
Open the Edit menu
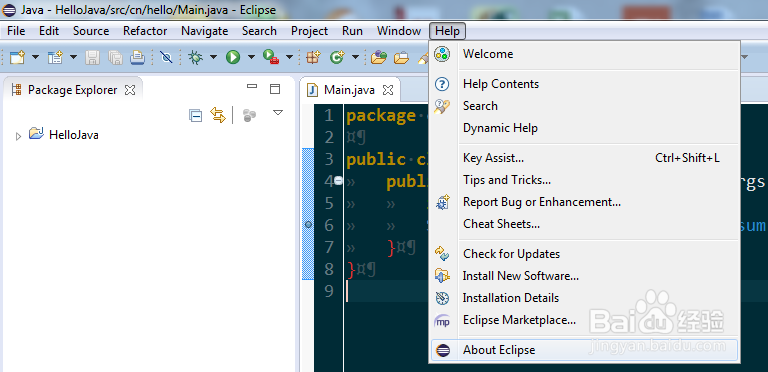click(x=49, y=31)
